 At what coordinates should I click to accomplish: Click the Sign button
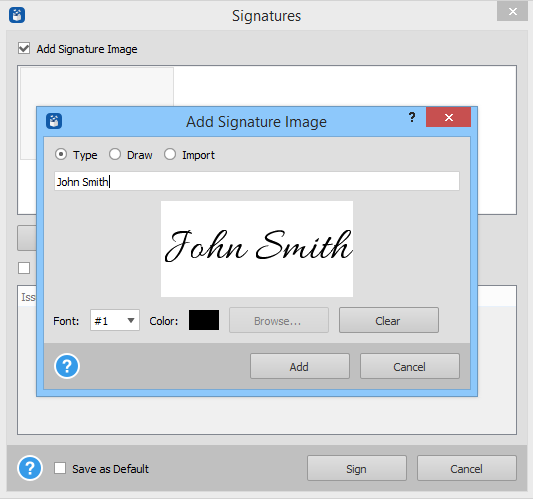click(x=357, y=468)
